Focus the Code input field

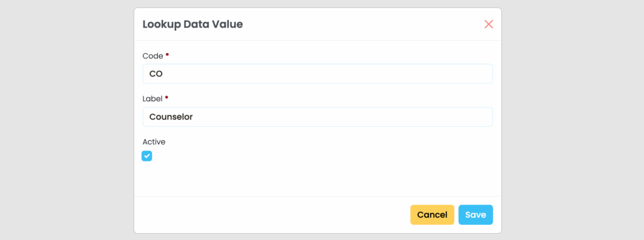tap(318, 74)
